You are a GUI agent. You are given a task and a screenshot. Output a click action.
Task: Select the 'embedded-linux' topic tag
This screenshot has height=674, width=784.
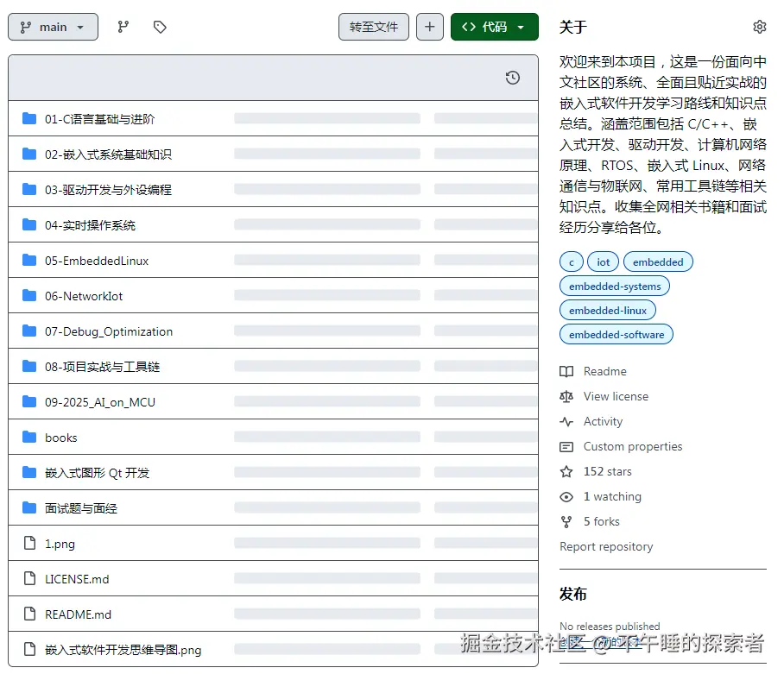tap(608, 311)
